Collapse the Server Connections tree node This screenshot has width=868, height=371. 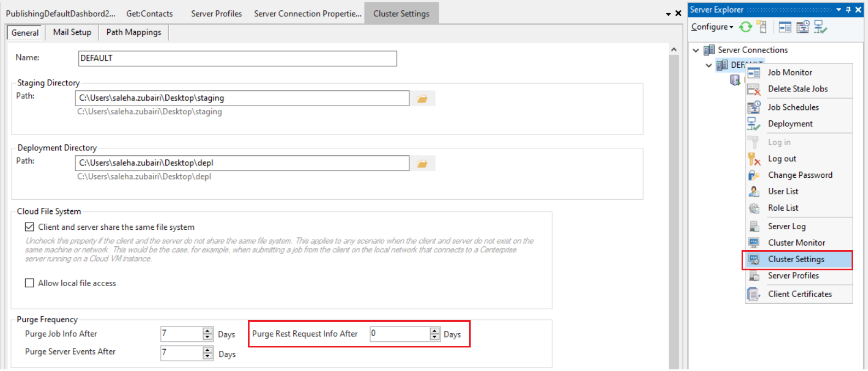pyautogui.click(x=696, y=50)
